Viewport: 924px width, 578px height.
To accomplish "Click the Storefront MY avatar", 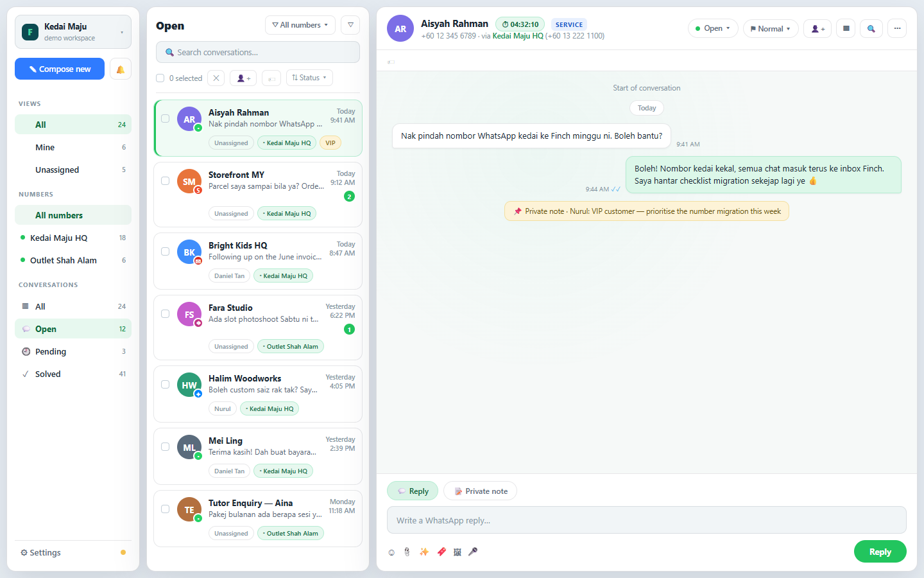I will click(189, 182).
